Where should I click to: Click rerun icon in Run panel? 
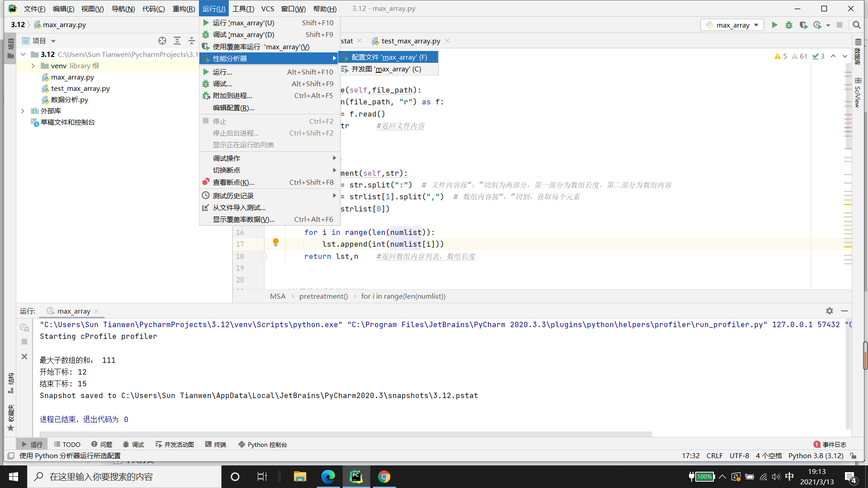coord(24,327)
